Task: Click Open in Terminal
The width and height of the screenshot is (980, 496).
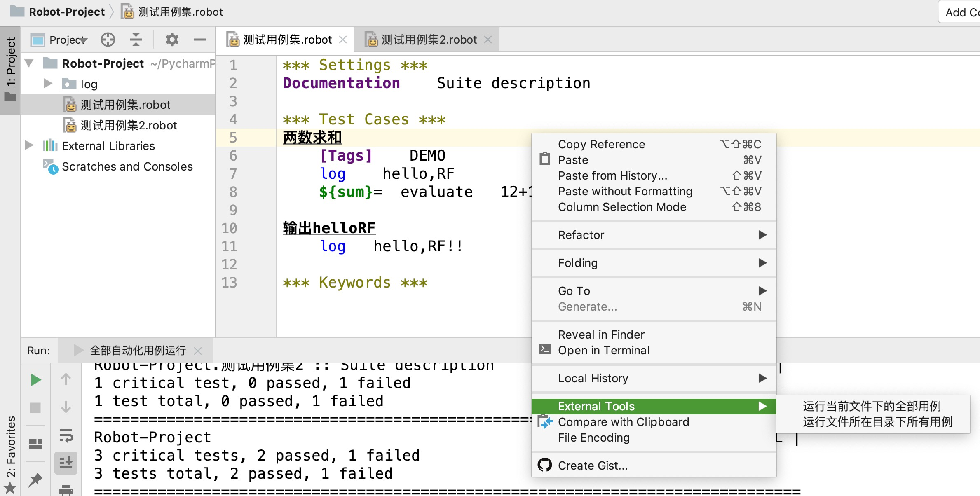Action: point(654,350)
